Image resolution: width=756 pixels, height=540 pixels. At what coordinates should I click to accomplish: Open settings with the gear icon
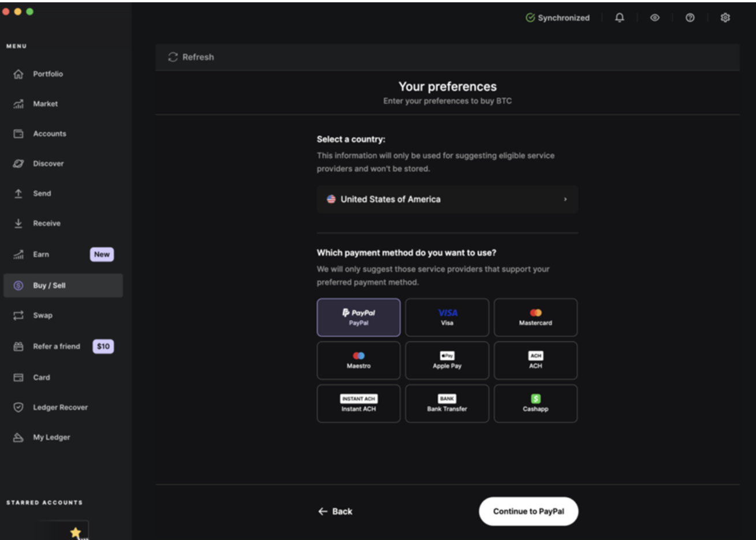click(725, 18)
